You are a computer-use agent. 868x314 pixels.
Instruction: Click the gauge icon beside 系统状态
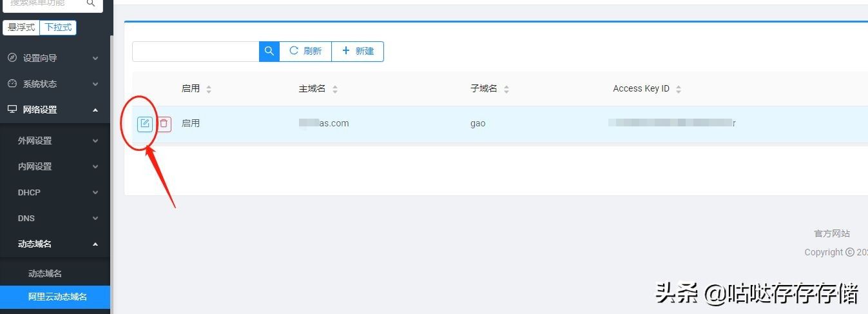12,84
